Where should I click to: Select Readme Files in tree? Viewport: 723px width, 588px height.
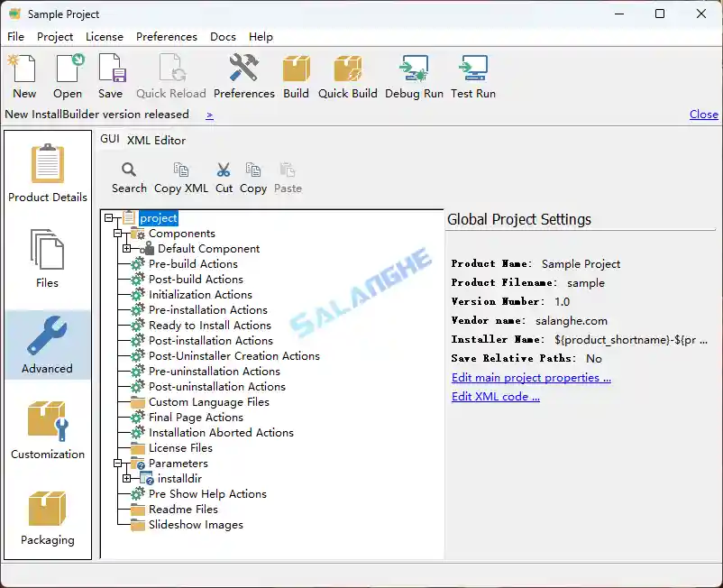pos(183,510)
